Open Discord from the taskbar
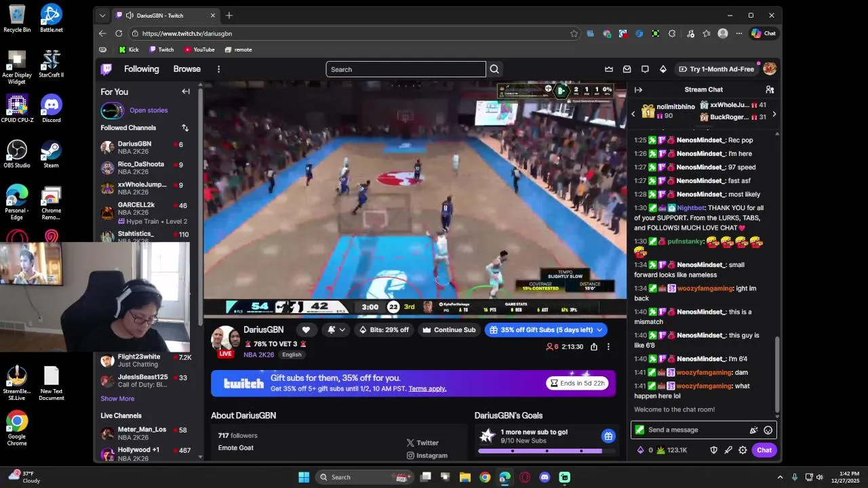868x488 pixels. tap(545, 477)
